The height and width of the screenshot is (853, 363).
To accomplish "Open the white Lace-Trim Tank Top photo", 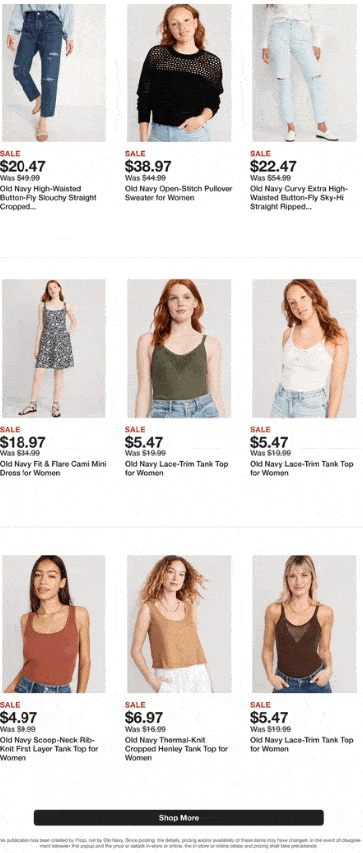I will click(x=304, y=348).
